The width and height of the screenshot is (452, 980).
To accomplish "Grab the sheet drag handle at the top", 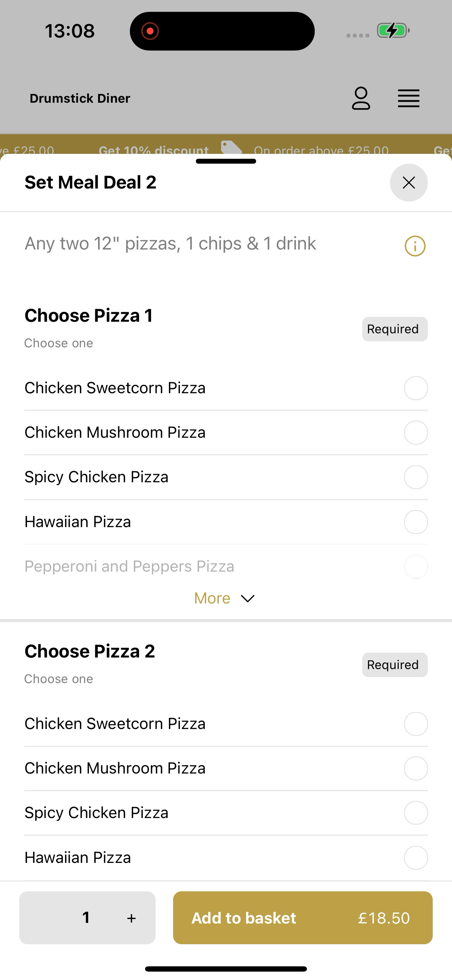I will pos(226,161).
